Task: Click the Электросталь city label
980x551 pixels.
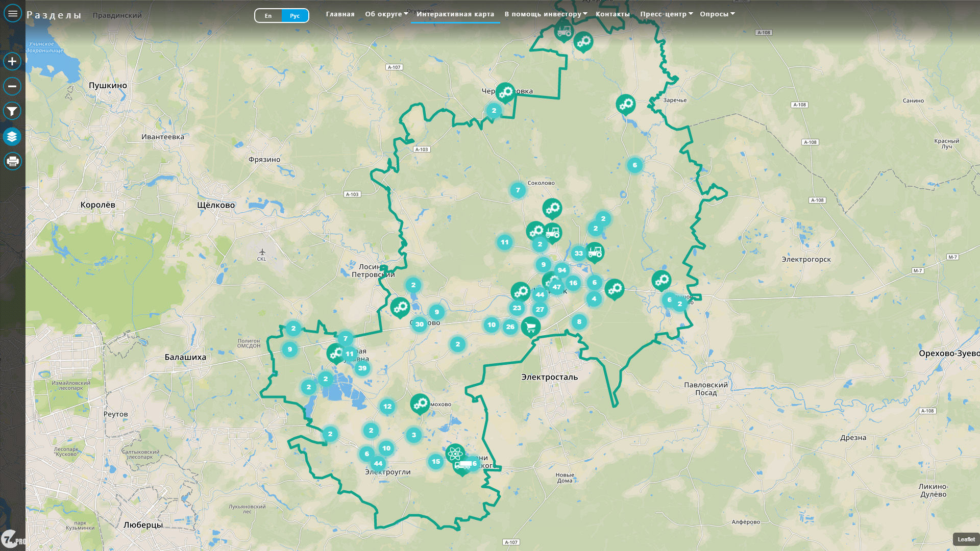Action: 549,377
